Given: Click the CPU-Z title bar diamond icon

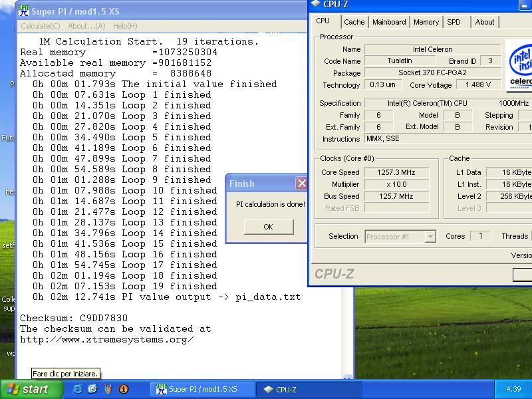Looking at the screenshot, I should coord(315,4).
